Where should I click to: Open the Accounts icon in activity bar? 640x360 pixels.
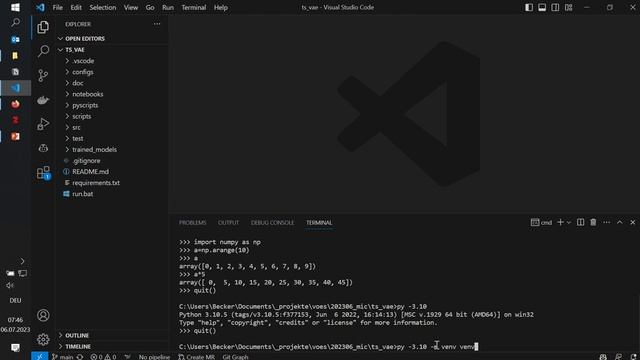pyautogui.click(x=43, y=315)
